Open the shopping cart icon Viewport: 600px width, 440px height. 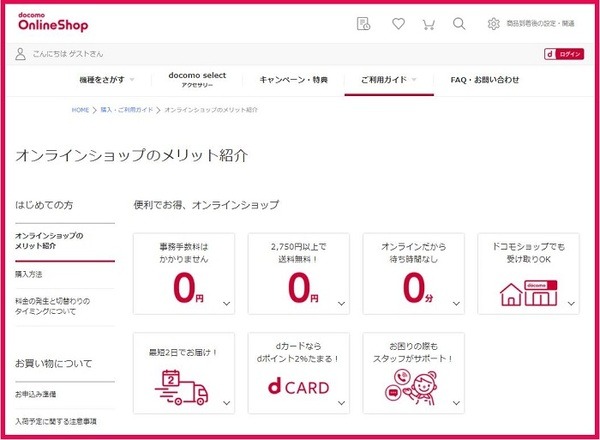coord(429,24)
